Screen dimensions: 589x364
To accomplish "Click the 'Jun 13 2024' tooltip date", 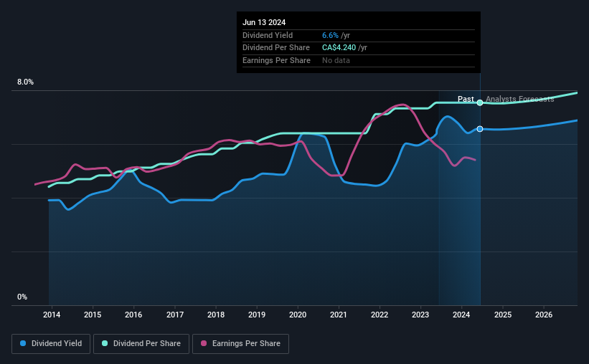I will 264,22.
